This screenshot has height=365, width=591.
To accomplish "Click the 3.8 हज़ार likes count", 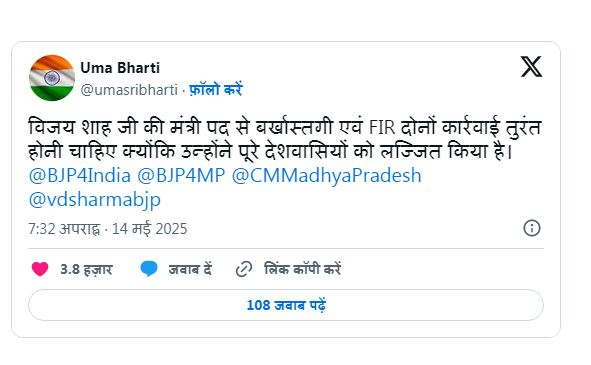I will coord(86,269).
